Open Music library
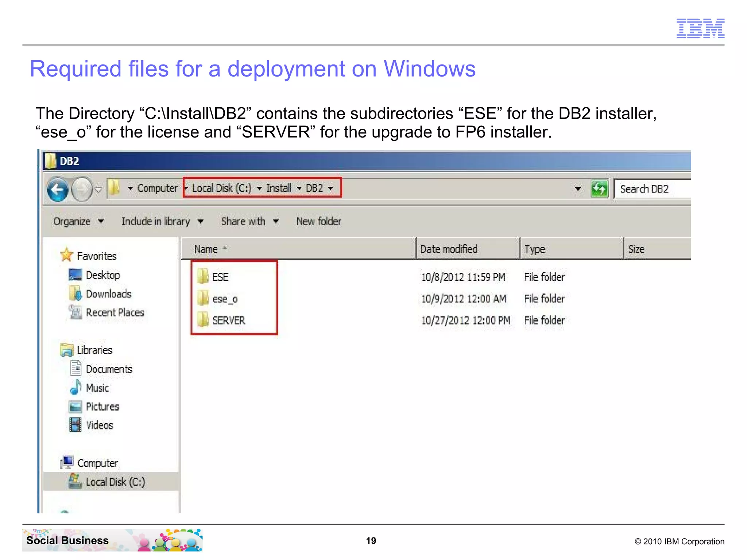Screen dimensions: 747x560 point(97,388)
